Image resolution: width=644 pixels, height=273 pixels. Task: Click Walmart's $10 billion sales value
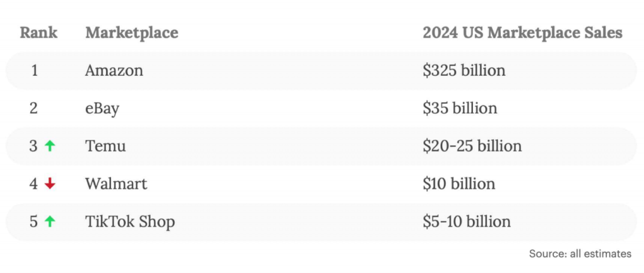pos(459,184)
